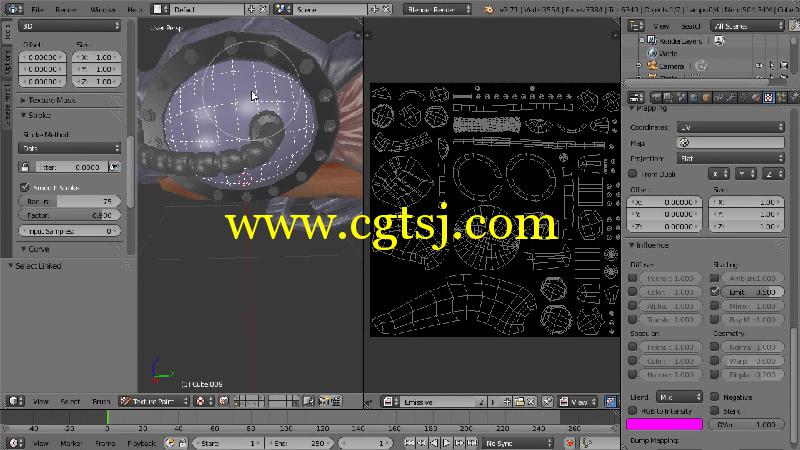
Task: Adjust the Smooth Stroke Radius slider
Action: click(69, 202)
